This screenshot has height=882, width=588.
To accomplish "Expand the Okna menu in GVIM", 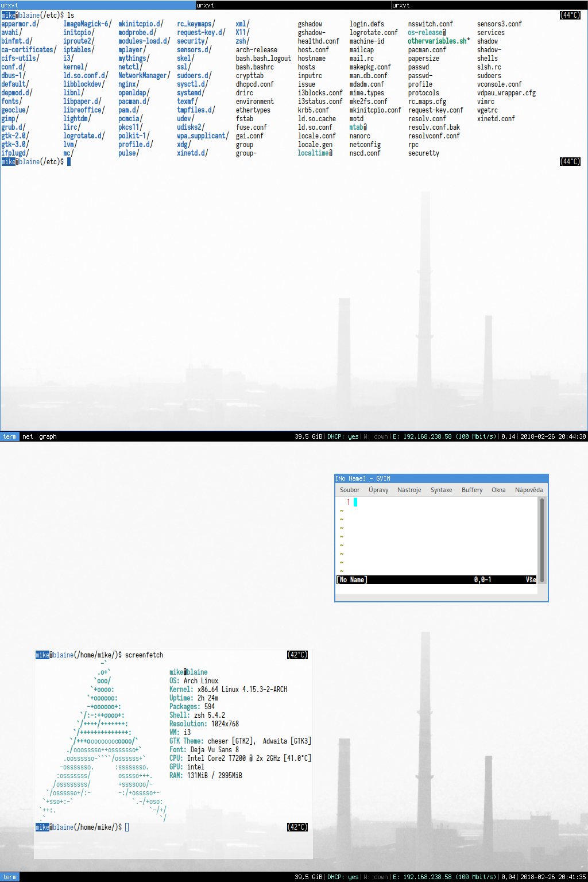I will [498, 490].
